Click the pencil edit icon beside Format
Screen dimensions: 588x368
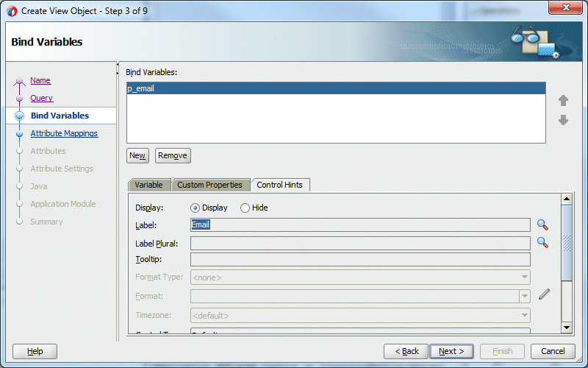tap(544, 294)
